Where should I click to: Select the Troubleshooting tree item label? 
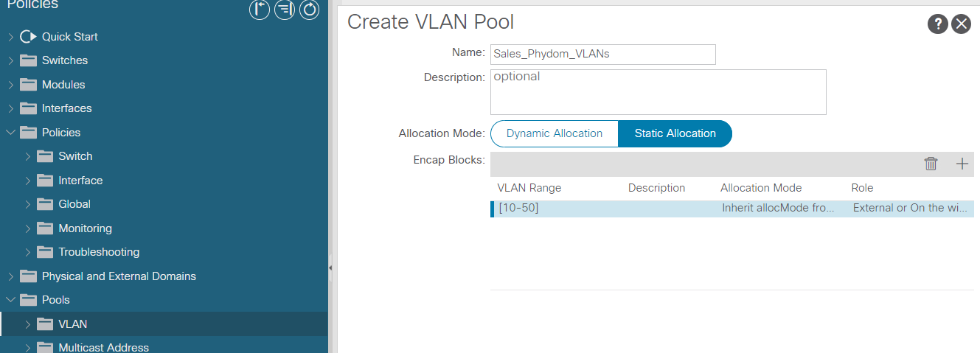coord(99,252)
